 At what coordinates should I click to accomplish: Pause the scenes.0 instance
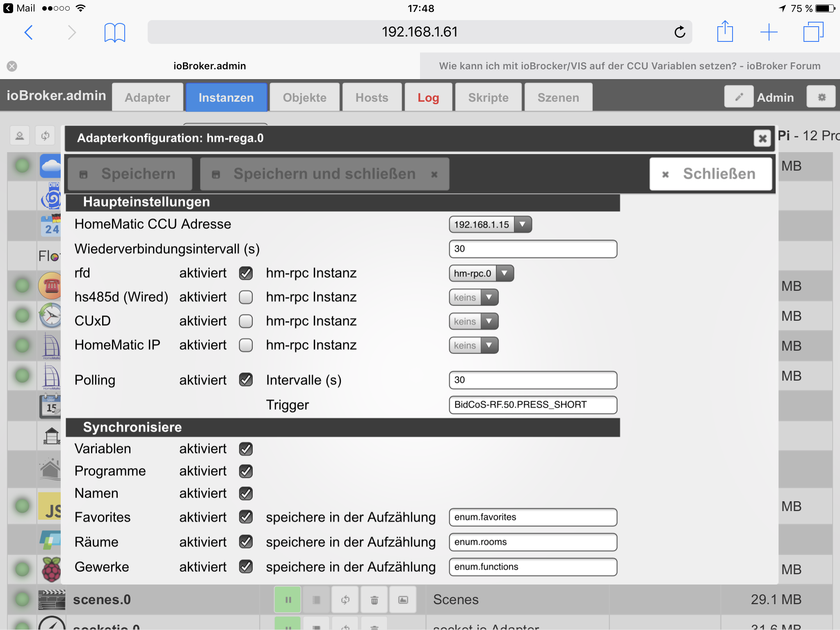click(288, 600)
